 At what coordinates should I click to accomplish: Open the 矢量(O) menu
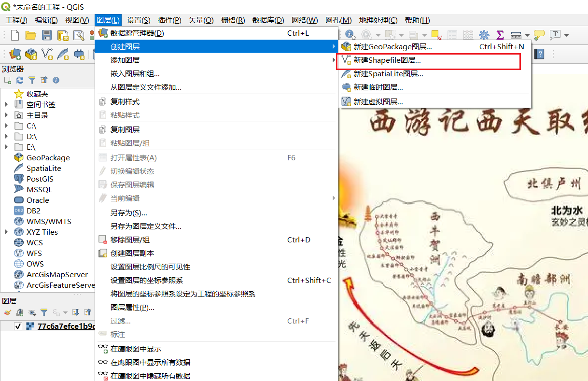coord(201,20)
